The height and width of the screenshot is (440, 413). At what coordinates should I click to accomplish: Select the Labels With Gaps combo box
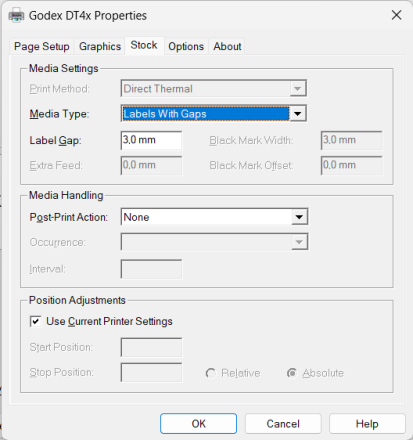point(214,114)
